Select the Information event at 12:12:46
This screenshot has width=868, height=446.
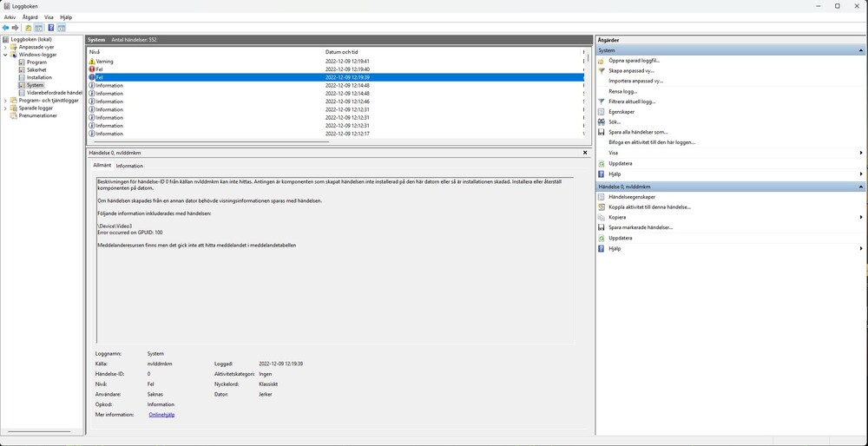(335, 102)
